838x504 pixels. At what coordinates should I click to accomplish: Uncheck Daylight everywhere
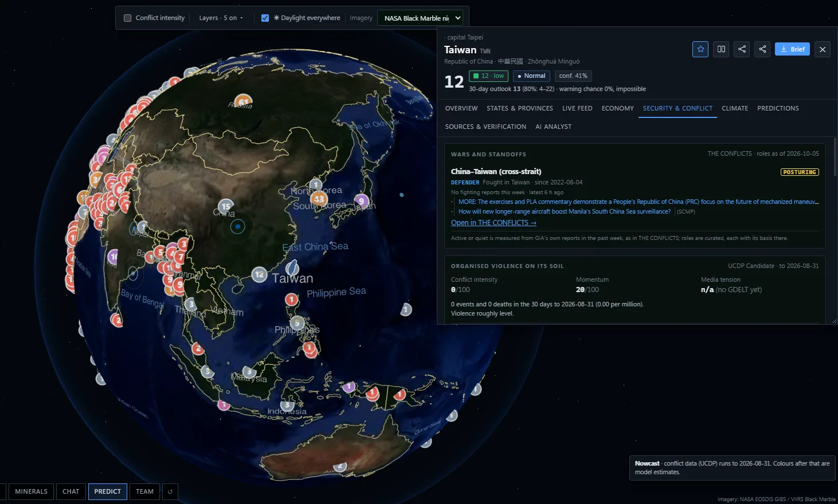click(x=265, y=18)
